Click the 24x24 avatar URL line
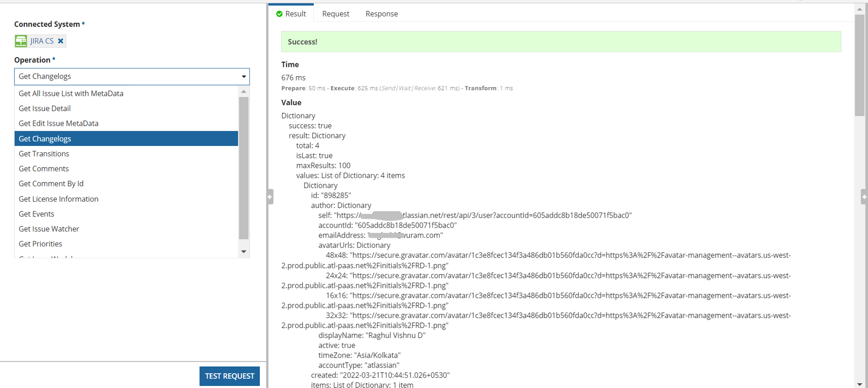 (x=536, y=280)
